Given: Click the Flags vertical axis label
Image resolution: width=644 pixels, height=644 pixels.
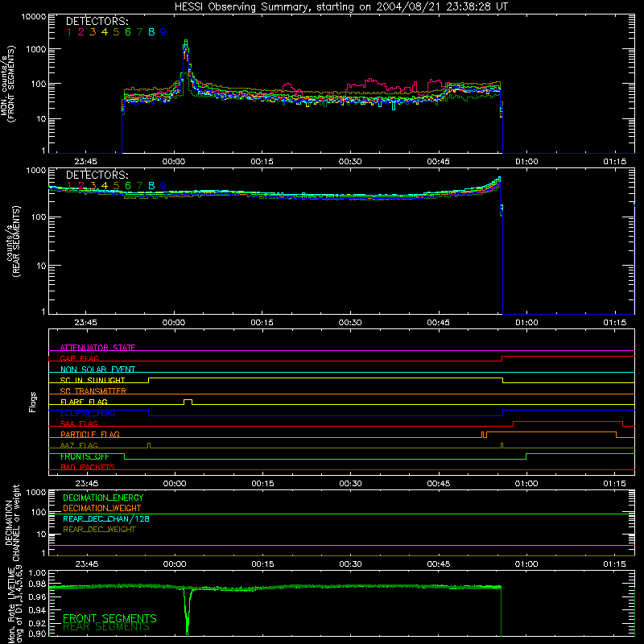Looking at the screenshot, I should (x=32, y=402).
